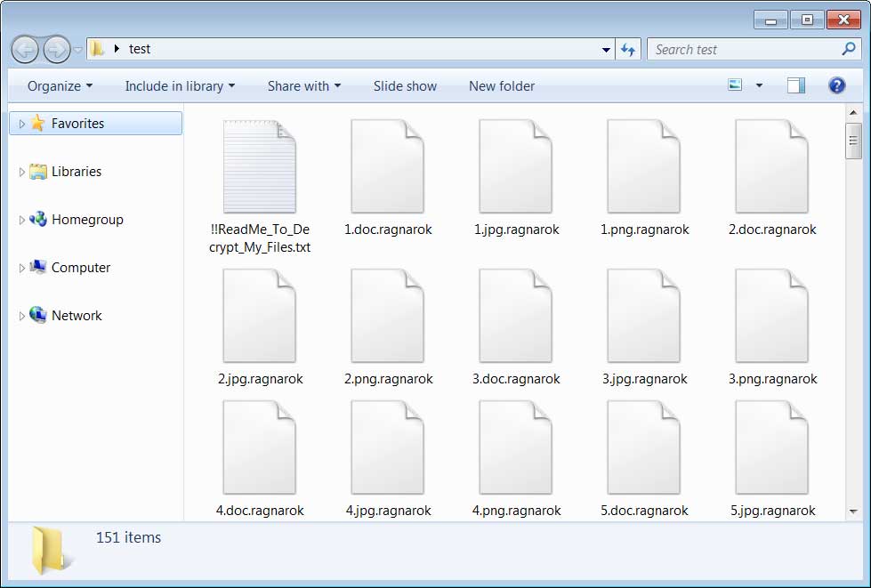
Task: Click the Refresh button in address bar
Action: (x=628, y=49)
